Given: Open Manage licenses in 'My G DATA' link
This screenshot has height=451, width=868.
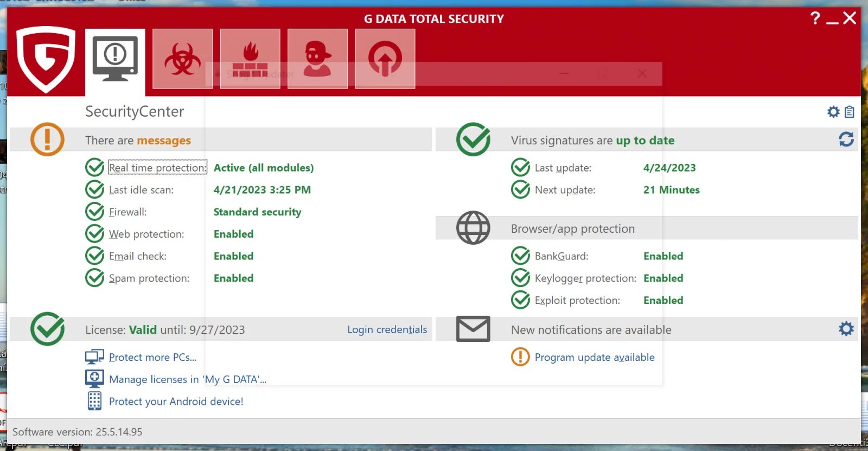Looking at the screenshot, I should 188,379.
